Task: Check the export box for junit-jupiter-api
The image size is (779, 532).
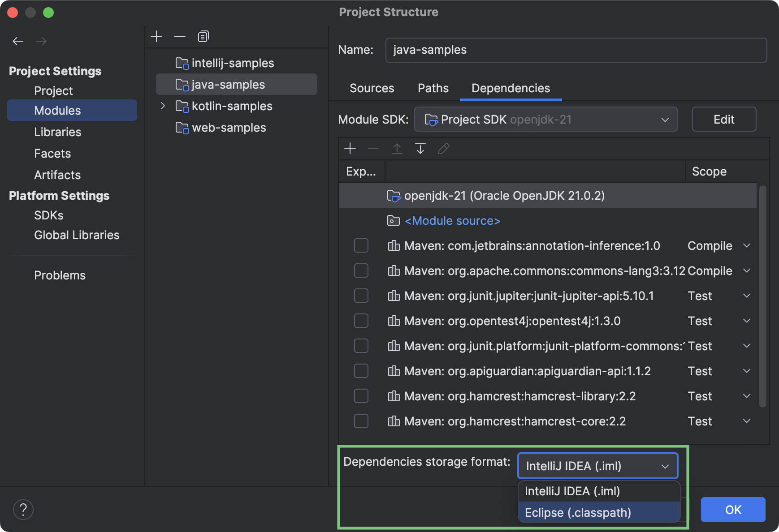Action: 361,296
